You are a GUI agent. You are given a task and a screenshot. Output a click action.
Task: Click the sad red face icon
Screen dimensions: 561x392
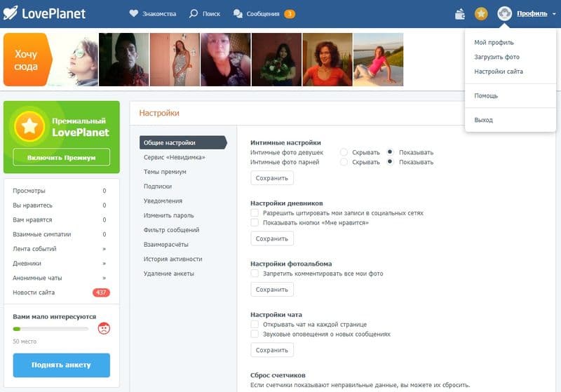pos(104,327)
